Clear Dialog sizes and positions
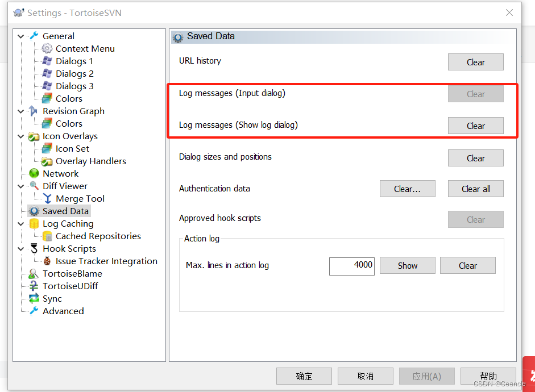The image size is (535, 392). pyautogui.click(x=476, y=158)
